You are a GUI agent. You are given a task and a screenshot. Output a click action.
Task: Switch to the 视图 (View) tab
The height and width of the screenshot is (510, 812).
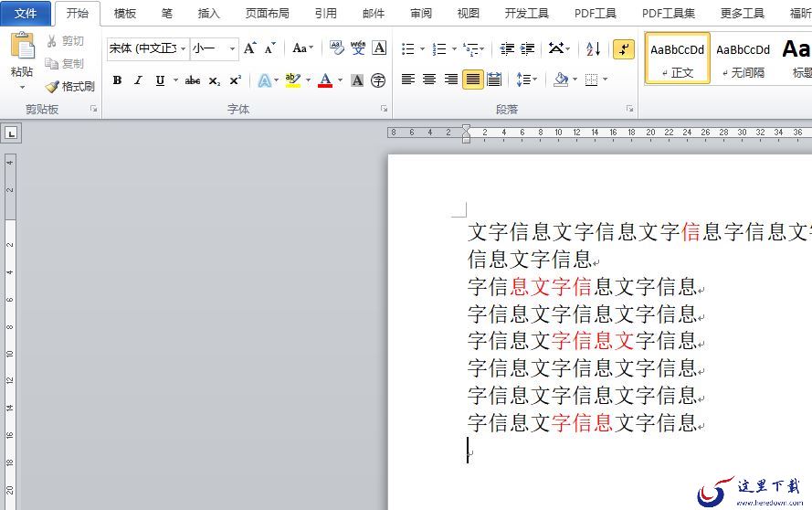(469, 14)
